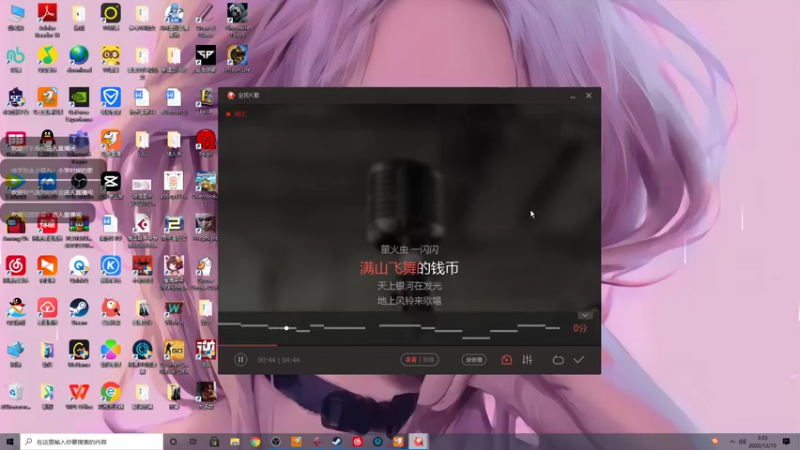
Task: Open Microsoft Store from the taskbar
Action: [x=214, y=441]
